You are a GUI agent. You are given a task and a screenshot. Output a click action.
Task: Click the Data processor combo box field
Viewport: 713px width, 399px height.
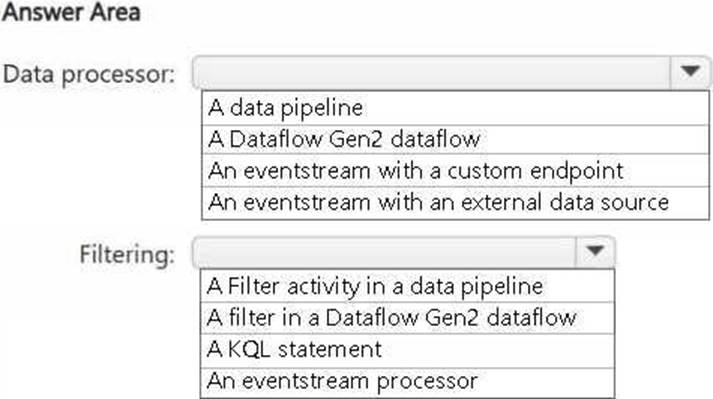[452, 72]
